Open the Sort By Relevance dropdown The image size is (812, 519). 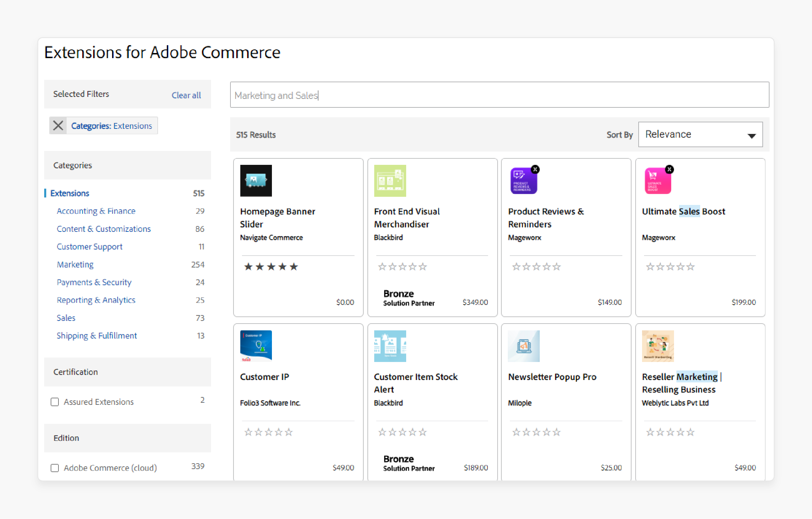(x=700, y=135)
